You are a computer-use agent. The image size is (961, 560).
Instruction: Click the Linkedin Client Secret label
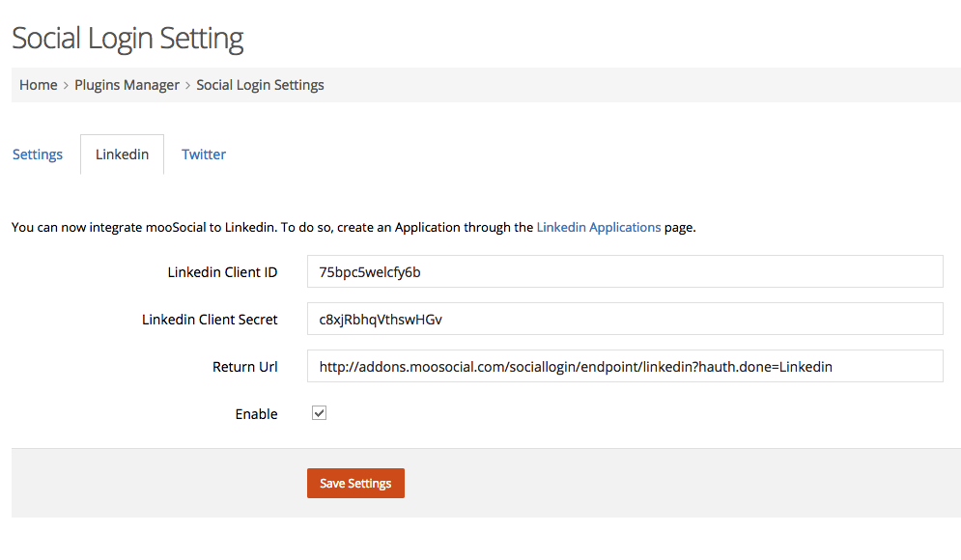(210, 320)
